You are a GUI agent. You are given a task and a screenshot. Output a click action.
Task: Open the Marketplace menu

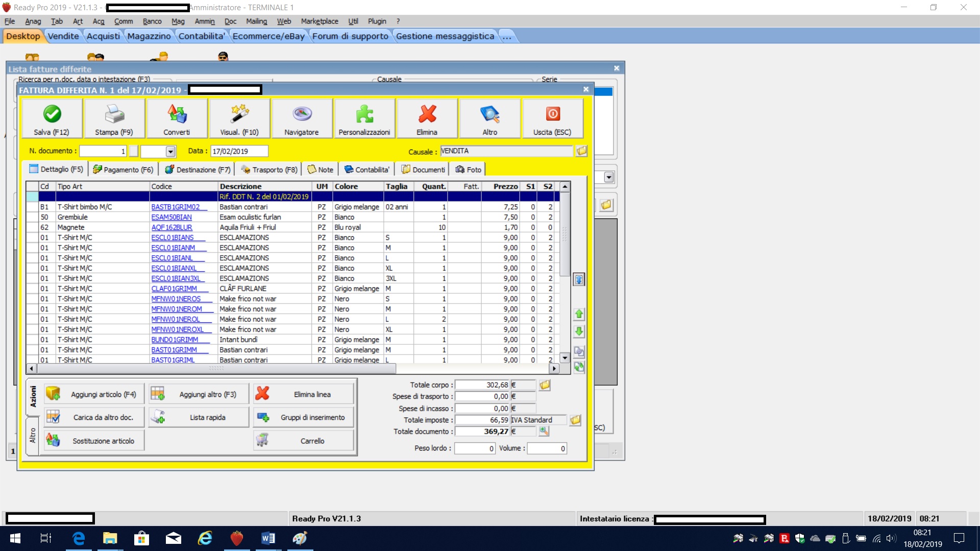[x=320, y=21]
